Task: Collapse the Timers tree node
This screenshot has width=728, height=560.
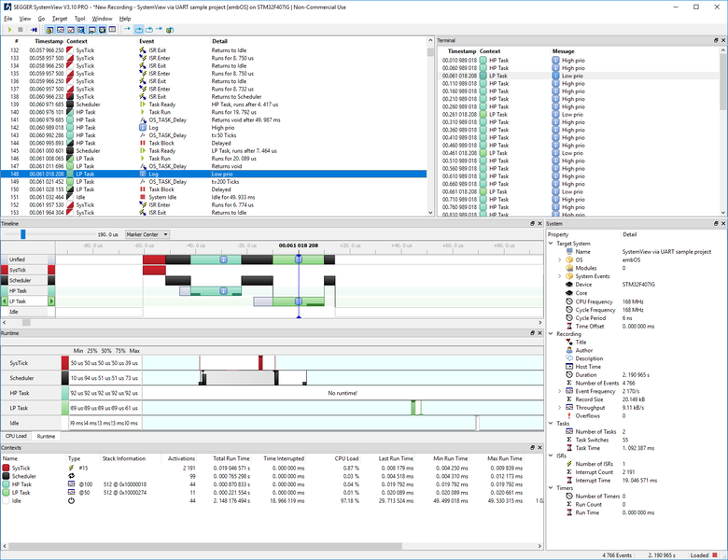Action: pyautogui.click(x=551, y=488)
